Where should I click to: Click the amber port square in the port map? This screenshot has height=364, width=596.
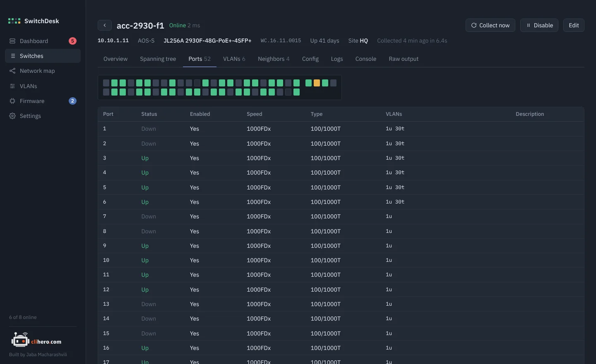click(x=317, y=83)
